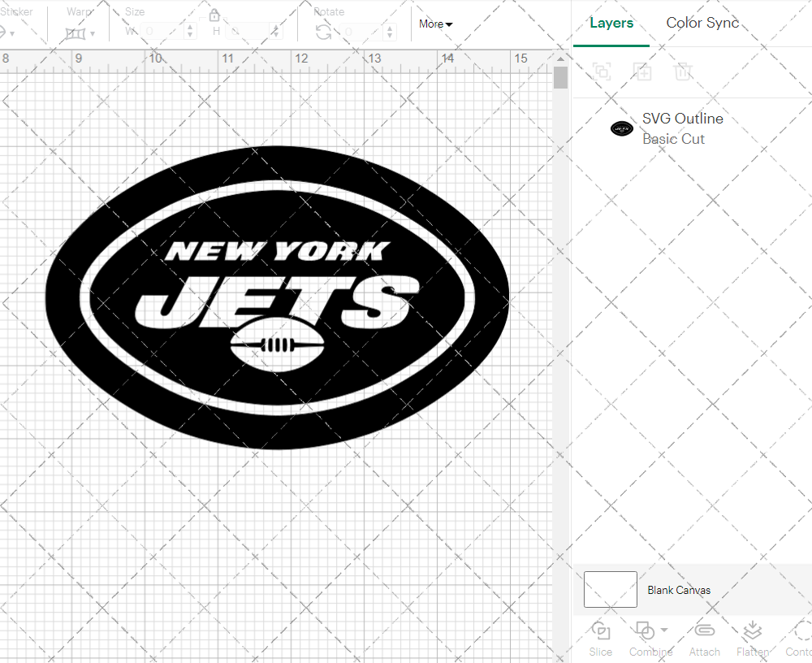Click the Duplicate layer icon
Image resolution: width=812 pixels, height=663 pixels.
tap(642, 71)
